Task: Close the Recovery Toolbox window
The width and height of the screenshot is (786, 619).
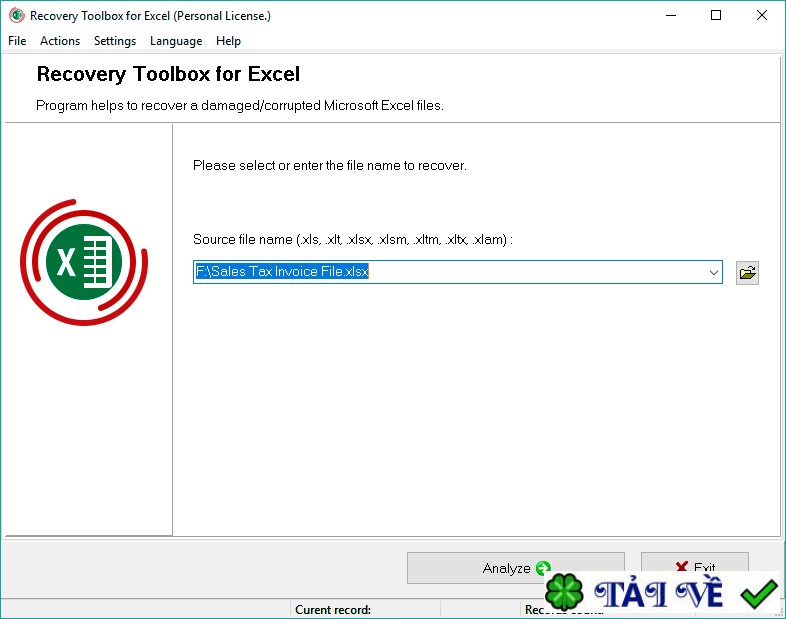Action: point(761,16)
